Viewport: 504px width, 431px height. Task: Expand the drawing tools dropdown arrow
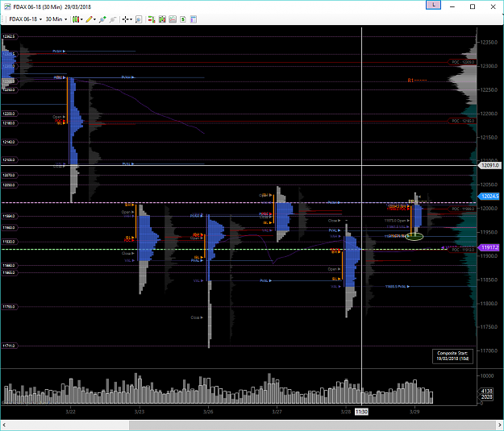tap(94, 19)
